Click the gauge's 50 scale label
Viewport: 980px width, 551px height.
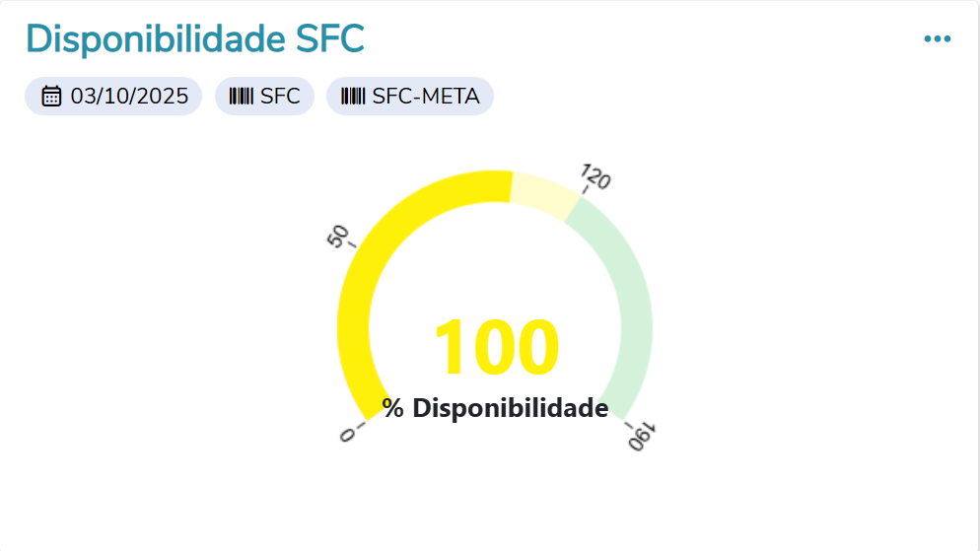[338, 237]
